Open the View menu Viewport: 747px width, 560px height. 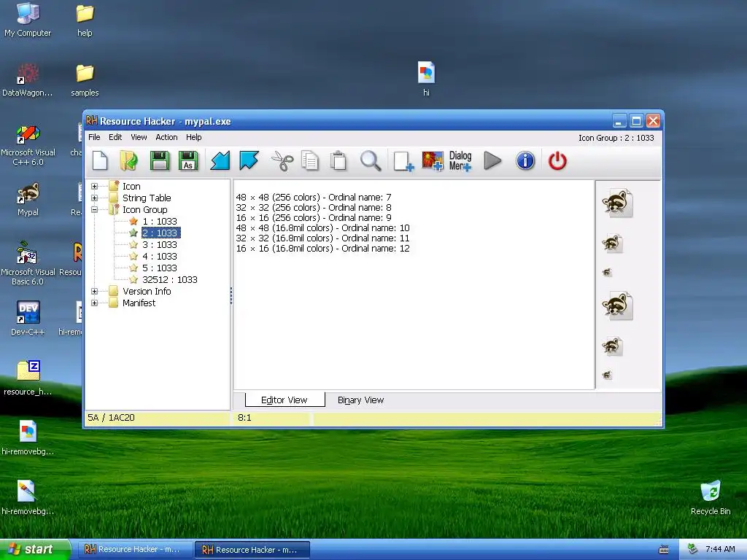pyautogui.click(x=139, y=137)
